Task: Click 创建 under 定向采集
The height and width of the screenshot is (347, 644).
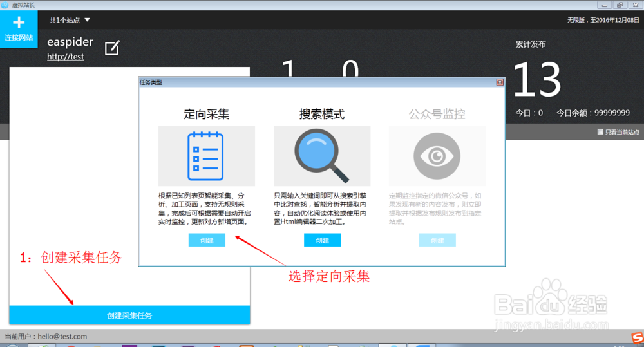Action: click(x=207, y=240)
